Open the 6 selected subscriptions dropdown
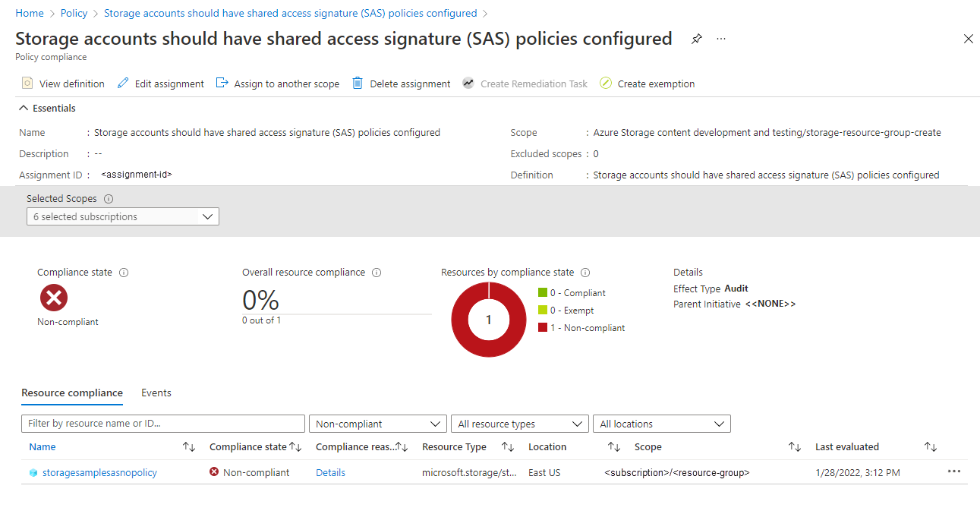The height and width of the screenshot is (514, 980). 123,217
